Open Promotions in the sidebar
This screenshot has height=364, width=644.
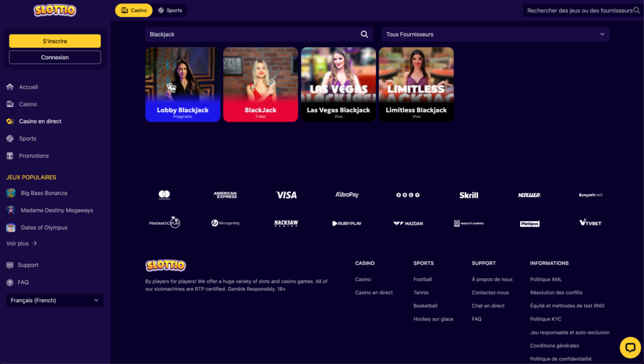(34, 156)
